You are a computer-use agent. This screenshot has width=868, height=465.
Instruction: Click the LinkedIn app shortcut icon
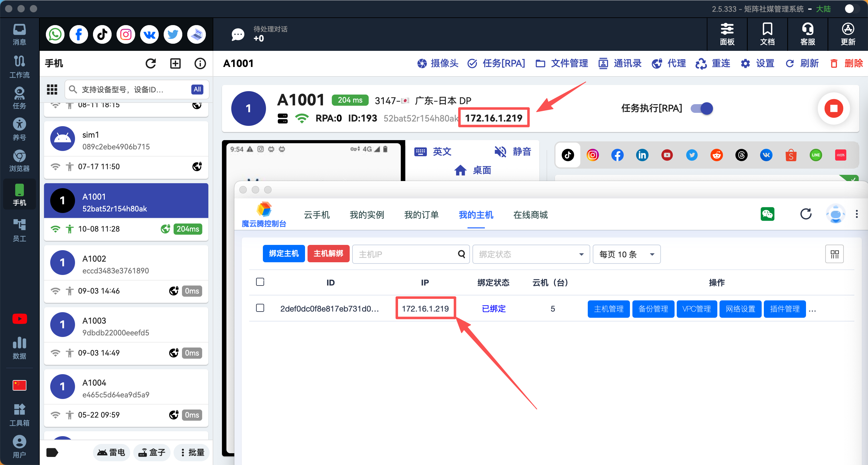coord(642,155)
